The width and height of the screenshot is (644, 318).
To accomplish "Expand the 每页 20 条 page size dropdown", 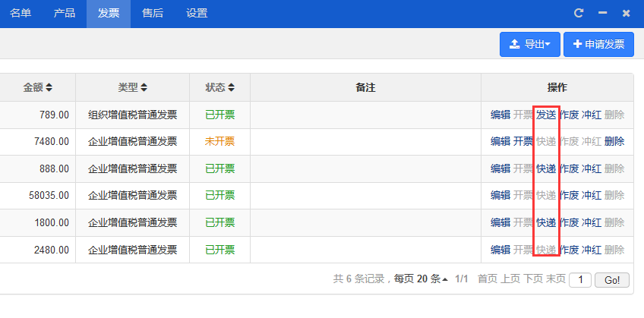I will point(421,279).
